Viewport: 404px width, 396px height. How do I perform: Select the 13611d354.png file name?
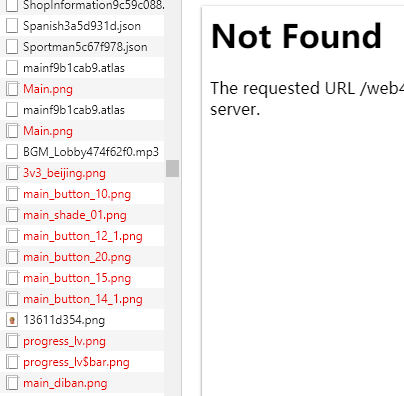64,320
